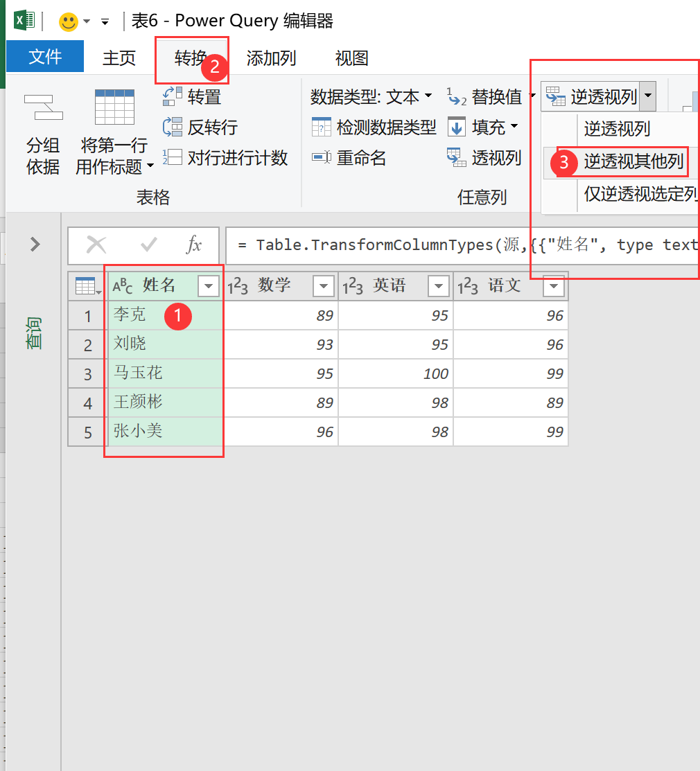This screenshot has height=771, width=700.
Task: Switch to the 主页 tab
Action: pyautogui.click(x=119, y=58)
